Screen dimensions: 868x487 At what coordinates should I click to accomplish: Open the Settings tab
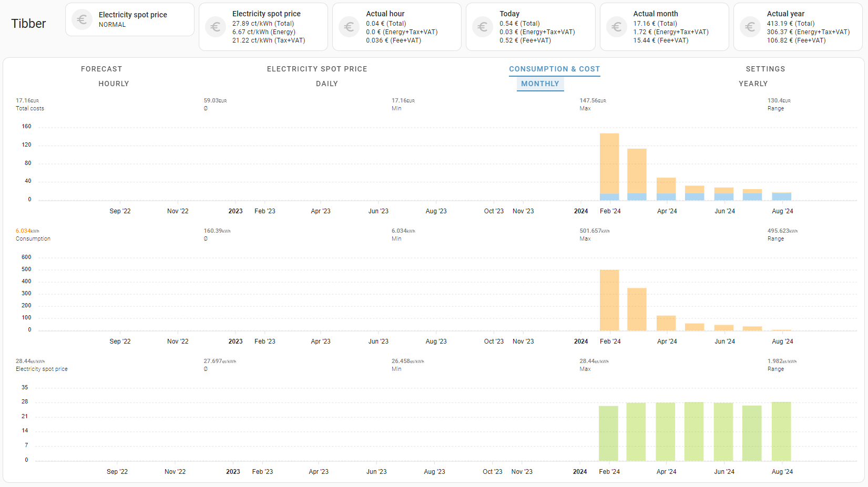click(x=765, y=69)
